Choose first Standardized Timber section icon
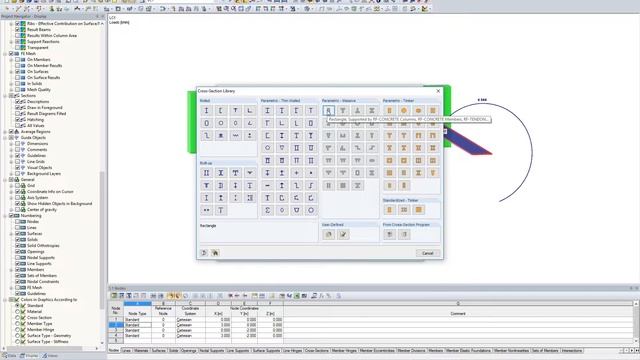 click(x=389, y=210)
